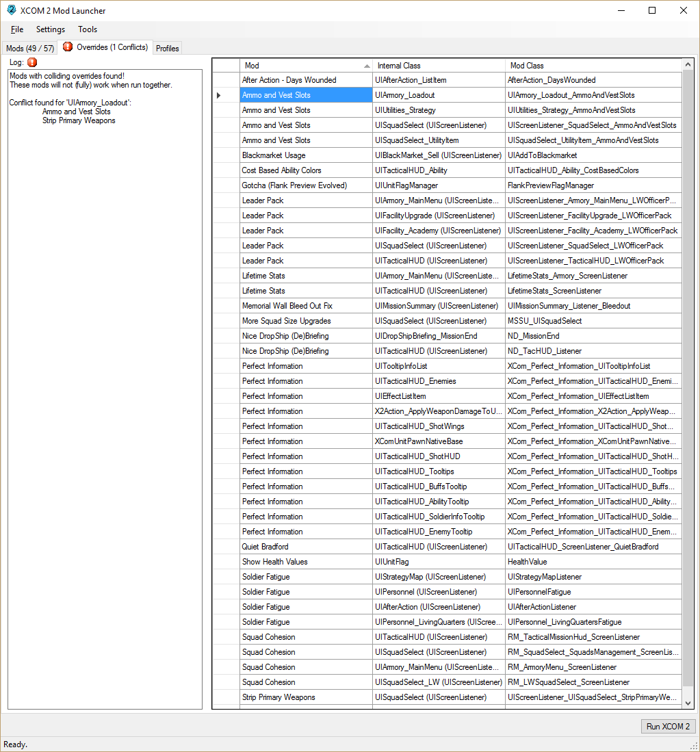
Task: Select the 'UIUtilities_Strategy' cell
Action: (439, 110)
